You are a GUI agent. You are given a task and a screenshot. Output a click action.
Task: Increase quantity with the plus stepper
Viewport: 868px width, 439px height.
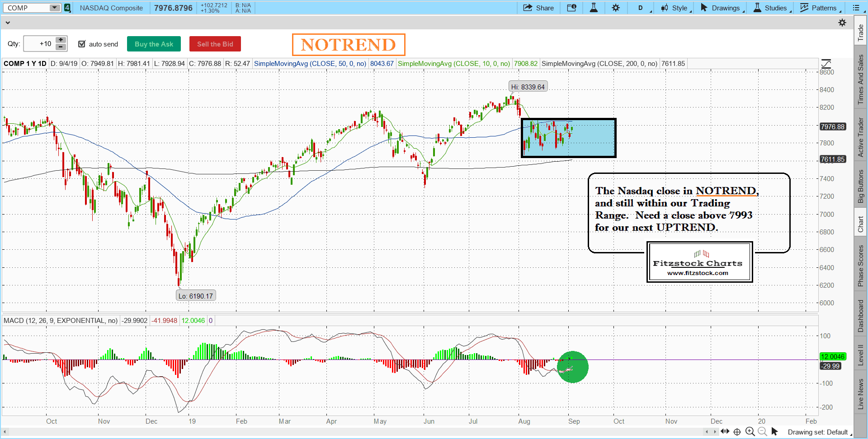(x=61, y=40)
